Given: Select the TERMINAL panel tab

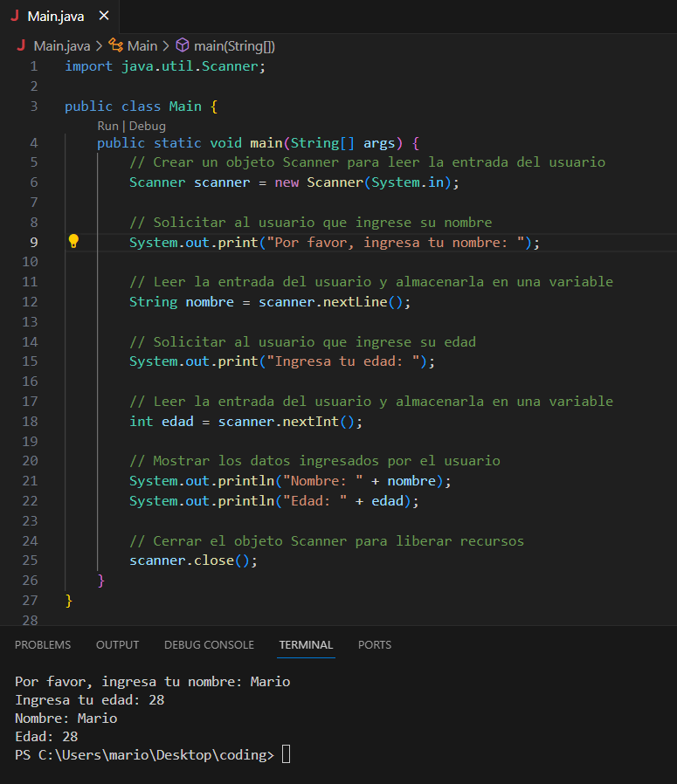Looking at the screenshot, I should [307, 644].
